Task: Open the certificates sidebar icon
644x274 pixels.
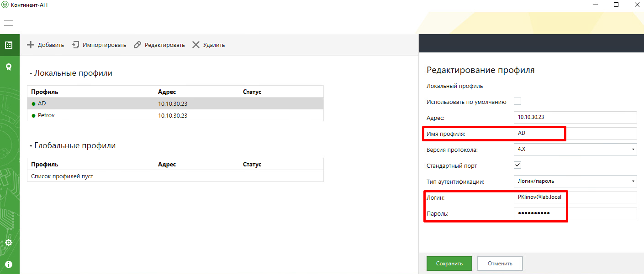Action: click(9, 67)
